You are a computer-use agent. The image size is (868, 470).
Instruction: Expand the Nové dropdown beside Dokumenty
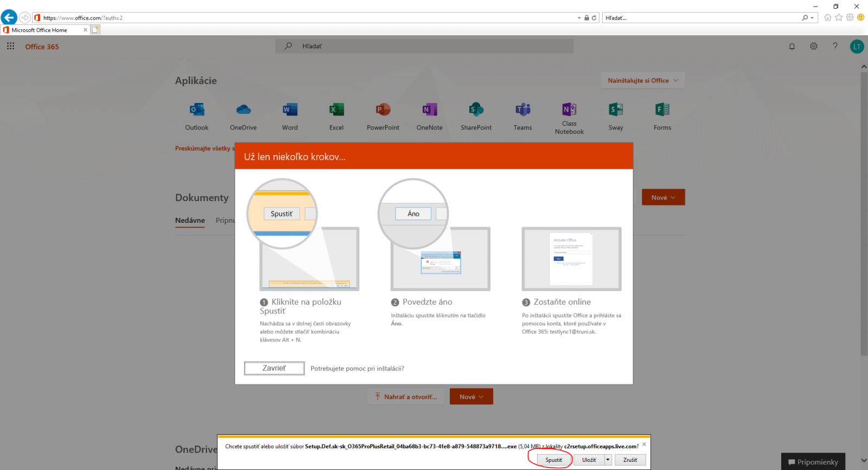pos(663,197)
